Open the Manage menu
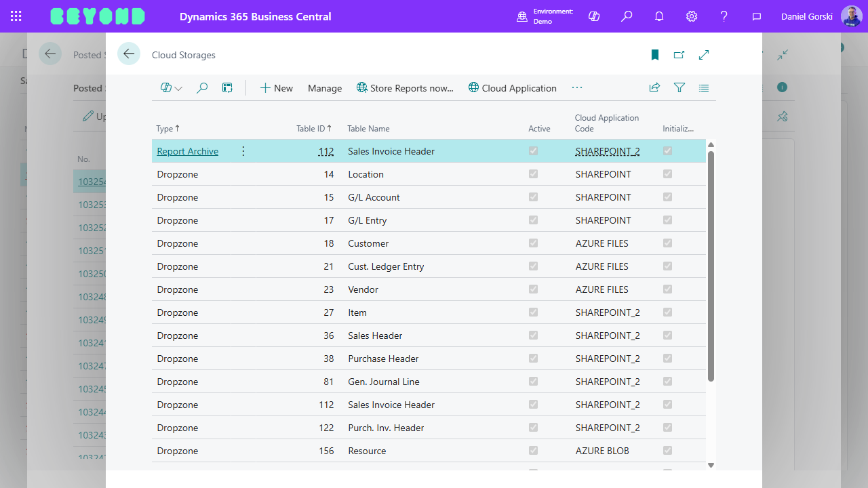The height and width of the screenshot is (488, 868). [x=325, y=88]
